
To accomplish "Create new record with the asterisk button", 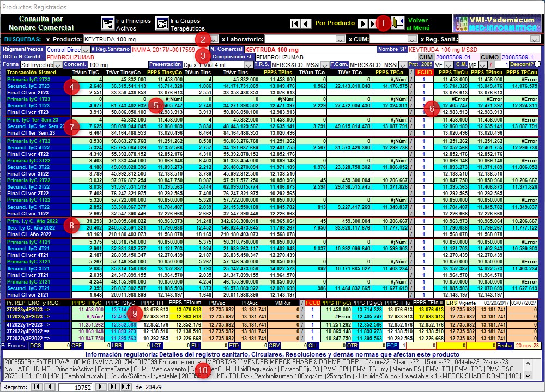I will click(126, 387).
